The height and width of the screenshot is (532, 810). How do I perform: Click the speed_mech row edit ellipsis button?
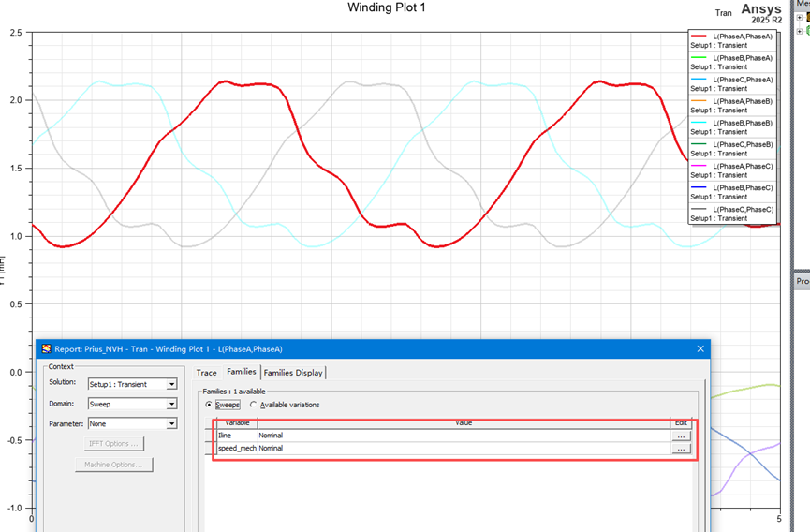coord(681,449)
